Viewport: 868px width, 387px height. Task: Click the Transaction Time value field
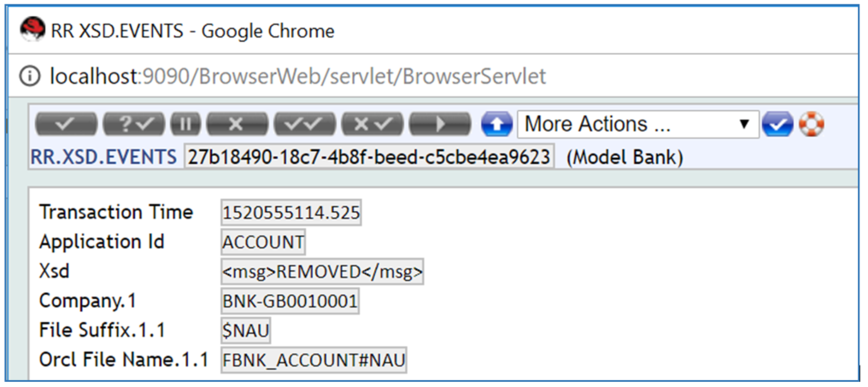pos(291,214)
